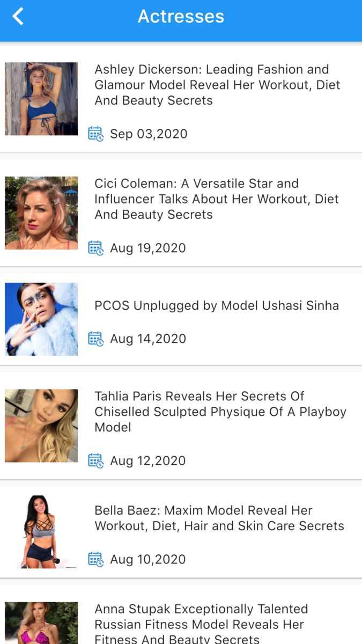Tap the Bella Baez photo thumbnail
Image resolution: width=362 pixels, height=644 pixels.
click(41, 532)
